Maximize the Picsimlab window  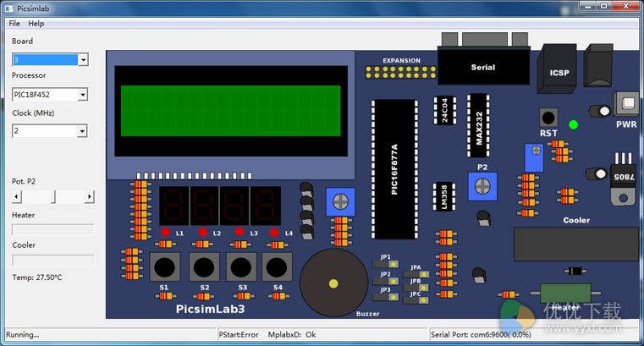603,6
